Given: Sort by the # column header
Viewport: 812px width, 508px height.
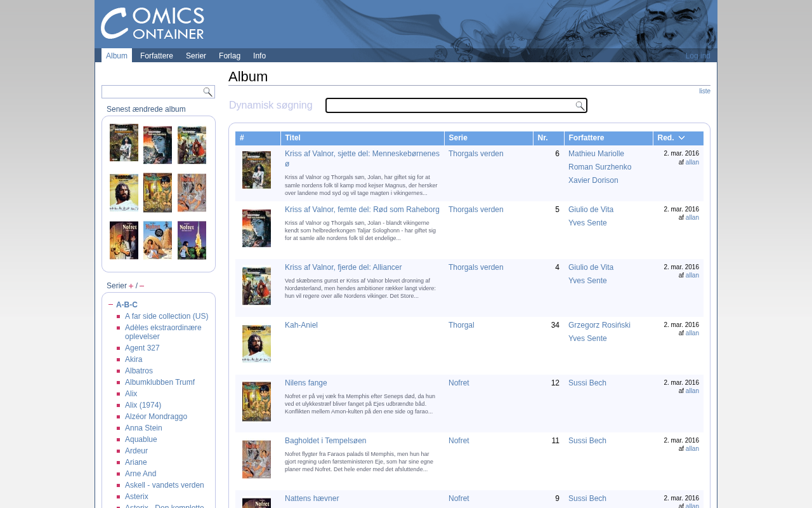Looking at the screenshot, I should click(258, 138).
